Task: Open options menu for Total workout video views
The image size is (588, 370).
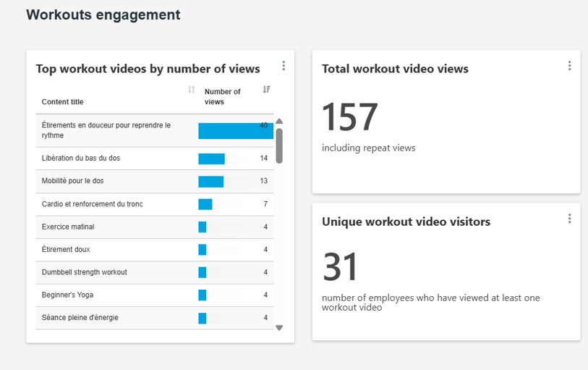Action: [x=569, y=66]
